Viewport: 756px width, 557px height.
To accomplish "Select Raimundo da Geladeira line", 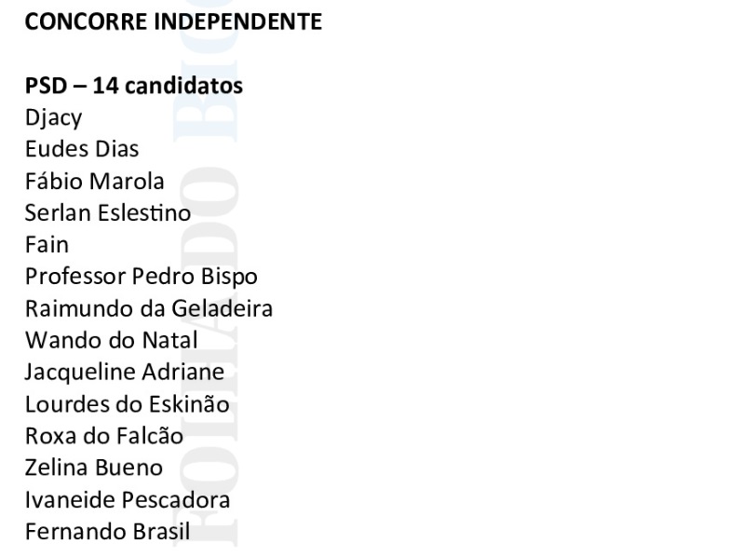I will pos(148,308).
